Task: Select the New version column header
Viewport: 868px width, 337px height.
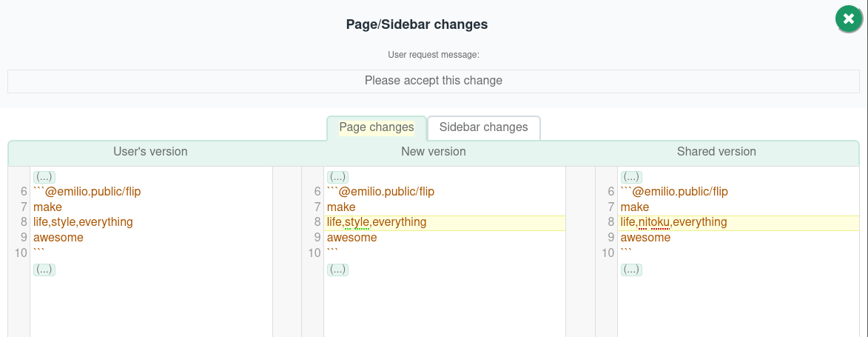Action: (x=434, y=151)
